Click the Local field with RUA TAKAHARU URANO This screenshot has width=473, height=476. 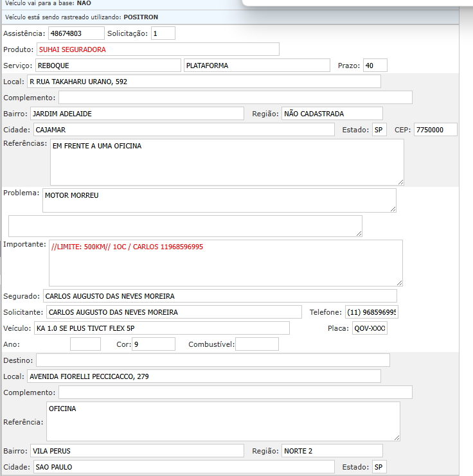203,82
